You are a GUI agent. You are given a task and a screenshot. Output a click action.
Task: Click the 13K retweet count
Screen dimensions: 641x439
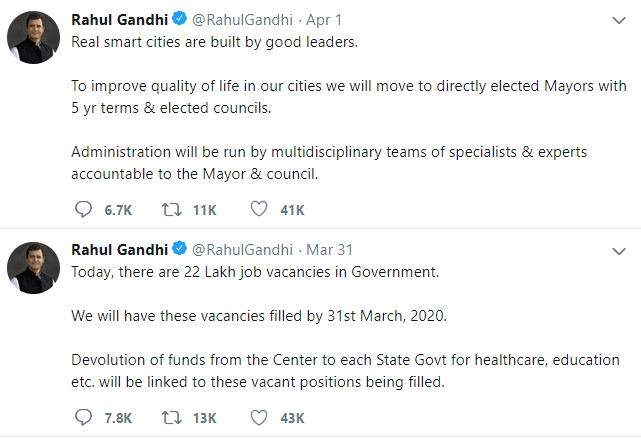coord(204,418)
